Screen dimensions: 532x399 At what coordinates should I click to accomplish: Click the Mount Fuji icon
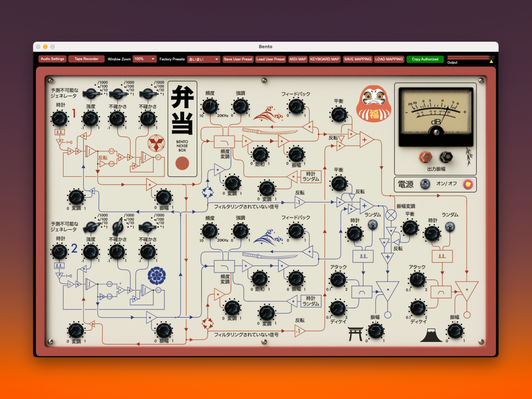[x=431, y=336]
